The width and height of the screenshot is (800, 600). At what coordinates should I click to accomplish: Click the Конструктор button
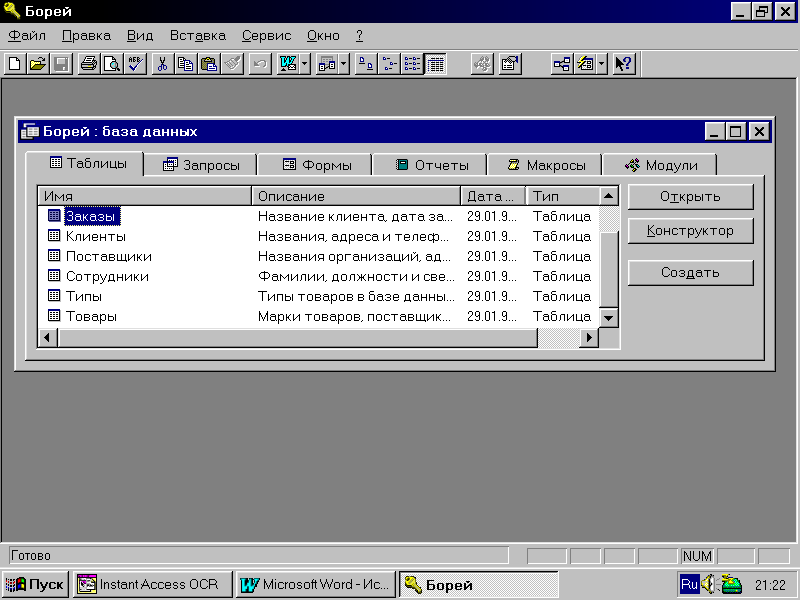(690, 231)
